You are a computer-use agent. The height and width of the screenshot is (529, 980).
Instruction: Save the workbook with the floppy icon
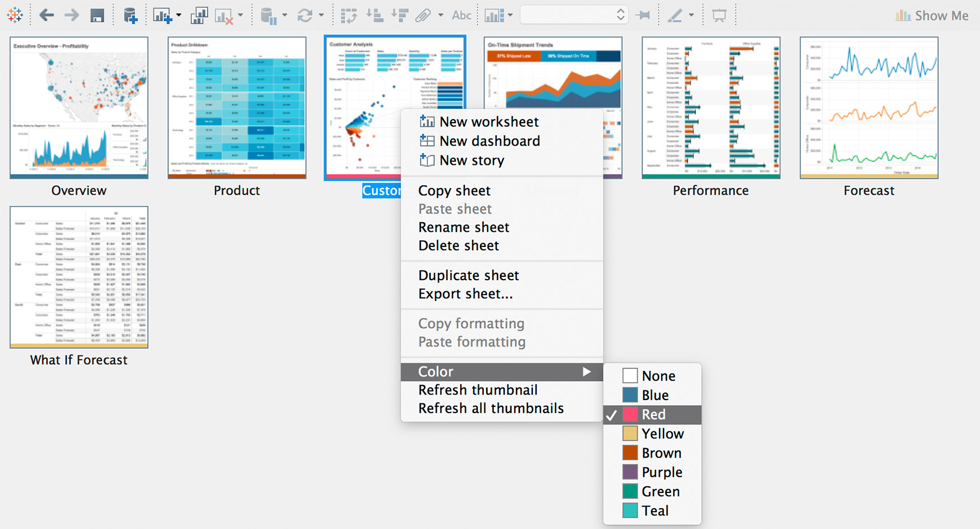97,15
